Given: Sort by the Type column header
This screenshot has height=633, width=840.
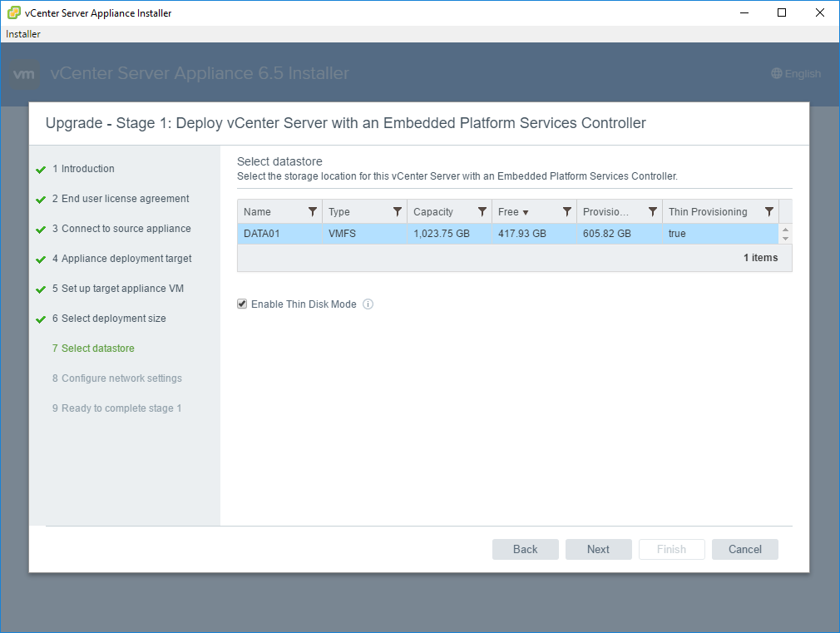Looking at the screenshot, I should point(339,212).
